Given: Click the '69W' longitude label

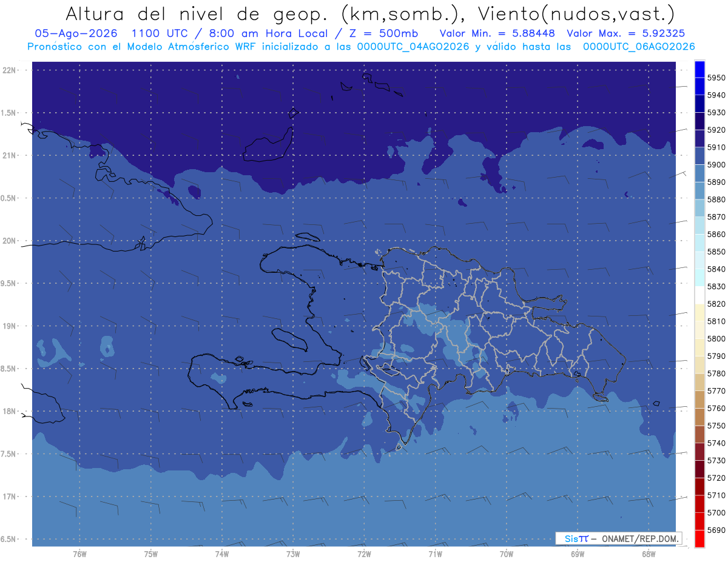Looking at the screenshot, I should click(x=578, y=554).
